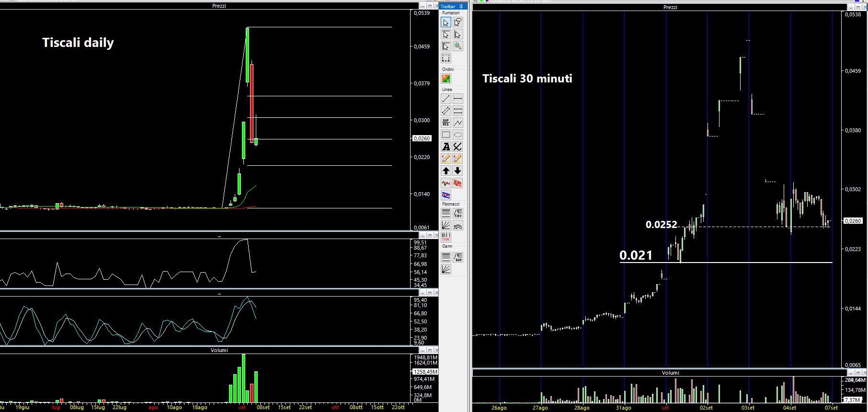Viewport: 868px width, 412px height.
Task: Select the red regression line tool
Action: pos(446,183)
